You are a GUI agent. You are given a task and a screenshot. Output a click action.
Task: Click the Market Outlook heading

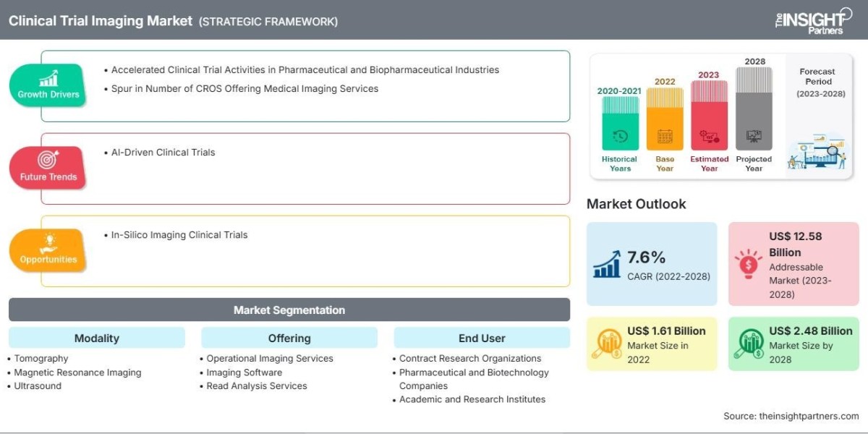(x=637, y=204)
